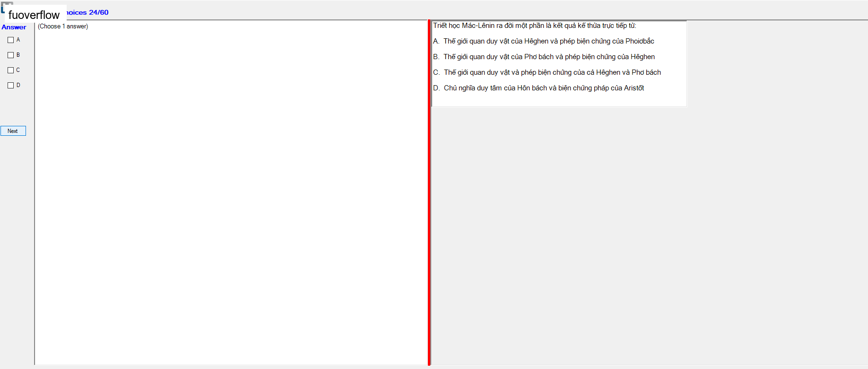Check answer box D

[10, 86]
